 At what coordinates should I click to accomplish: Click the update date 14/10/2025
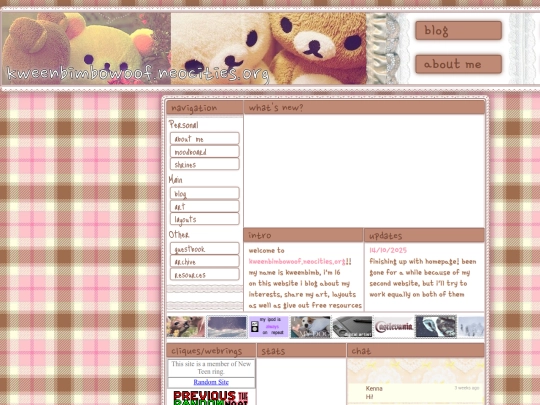(388, 250)
